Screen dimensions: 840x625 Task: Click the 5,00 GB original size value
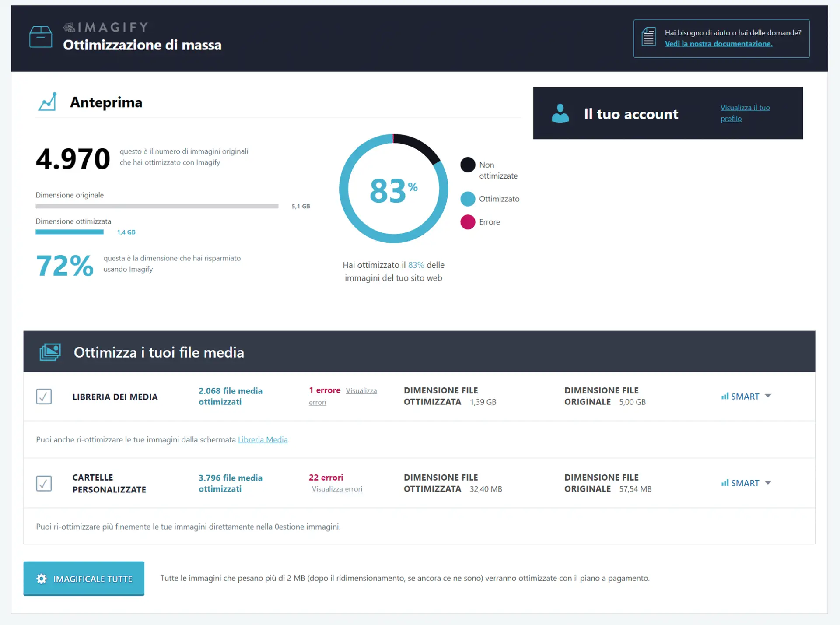632,402
